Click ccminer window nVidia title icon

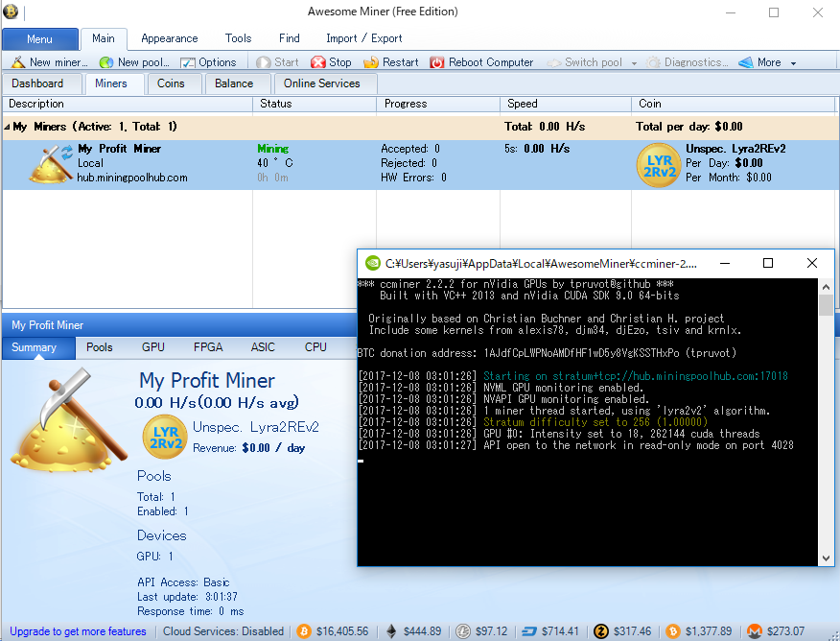click(x=372, y=263)
